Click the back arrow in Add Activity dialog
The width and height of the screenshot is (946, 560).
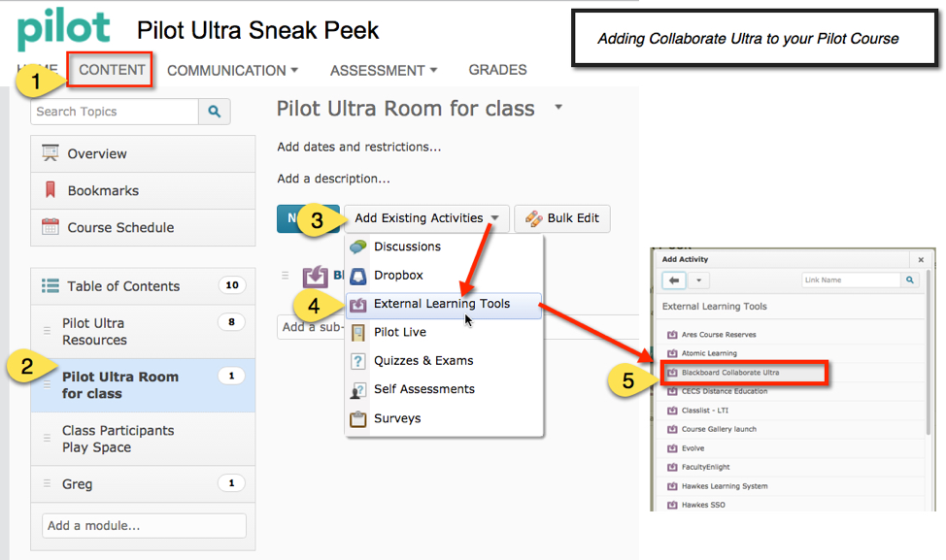[674, 280]
